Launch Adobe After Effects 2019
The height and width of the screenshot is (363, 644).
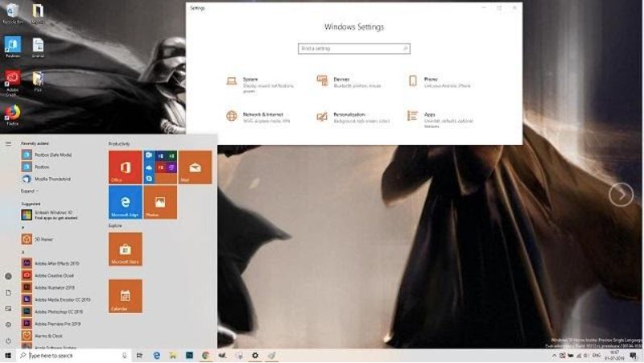[x=51, y=263]
